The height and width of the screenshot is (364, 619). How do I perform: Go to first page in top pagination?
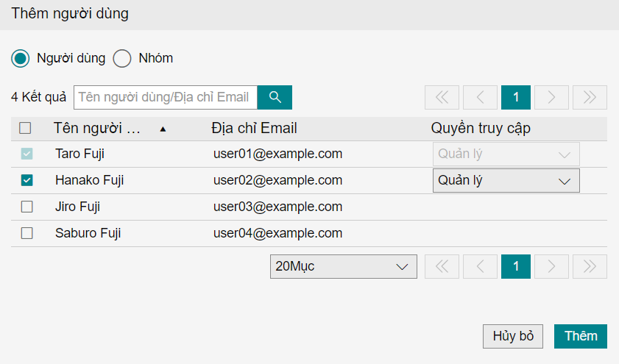point(442,97)
